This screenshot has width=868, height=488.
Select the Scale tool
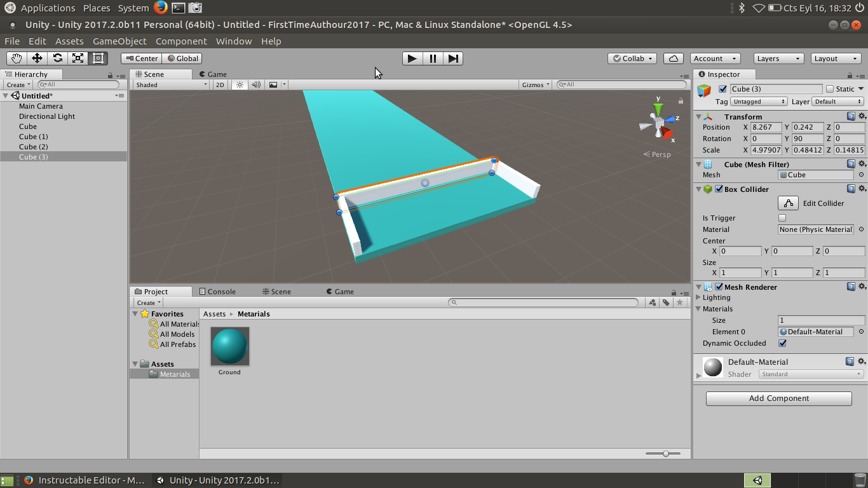pos(78,58)
